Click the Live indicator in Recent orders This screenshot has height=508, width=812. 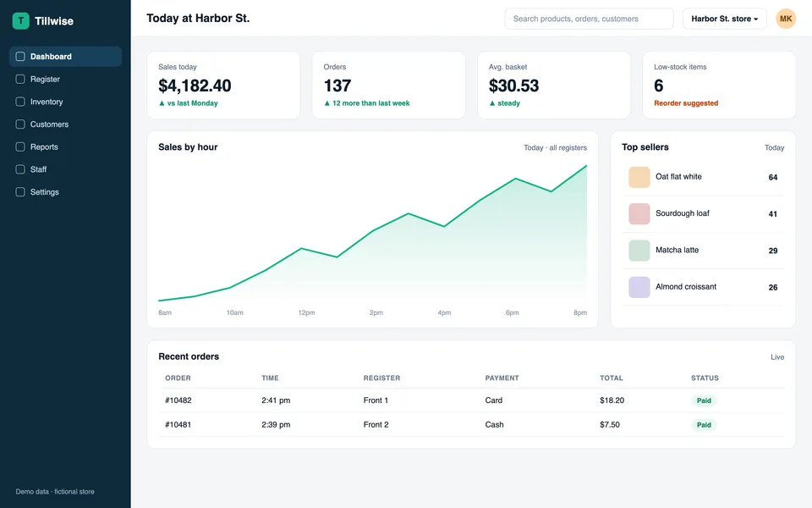click(x=777, y=357)
